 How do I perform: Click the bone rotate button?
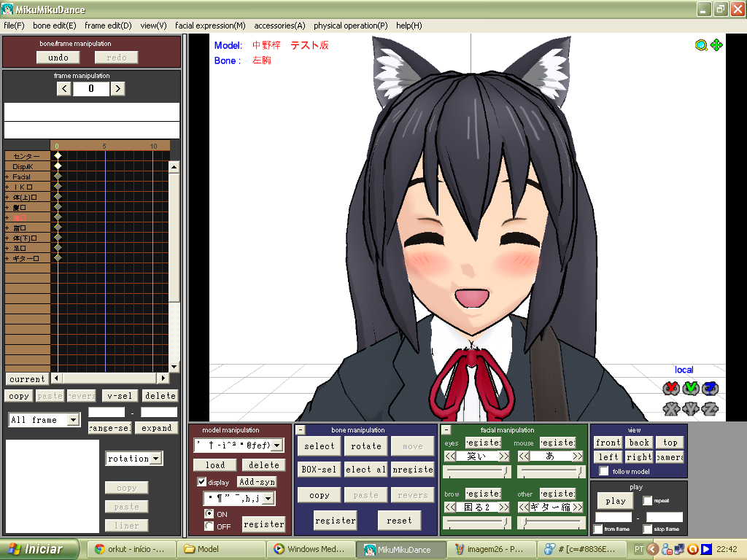click(x=366, y=446)
